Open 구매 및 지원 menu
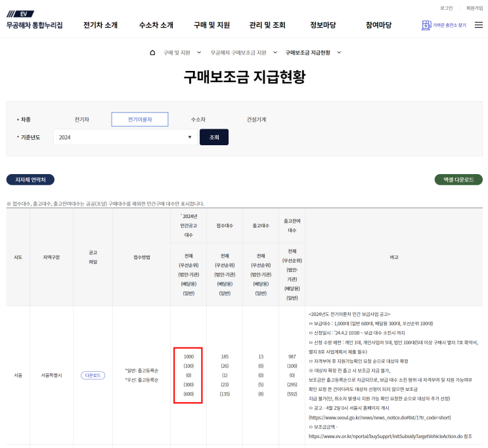 [x=211, y=25]
